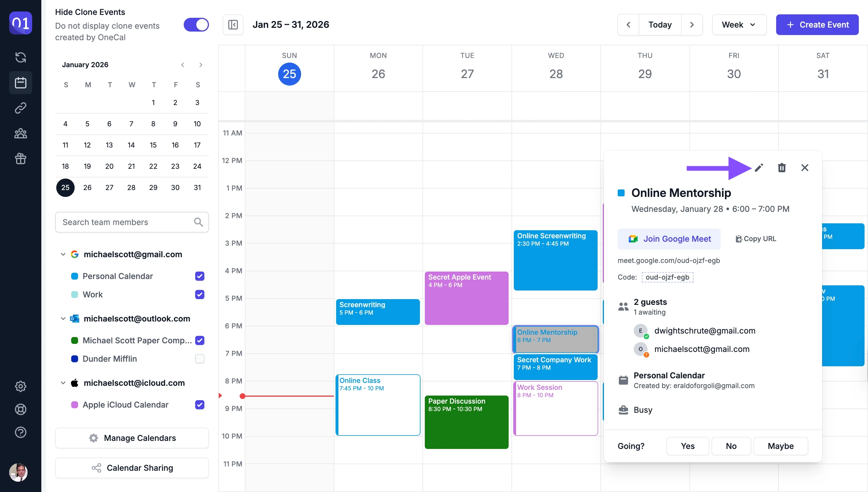The height and width of the screenshot is (492, 868).
Task: Click the gift icon in sidebar
Action: coord(21,158)
